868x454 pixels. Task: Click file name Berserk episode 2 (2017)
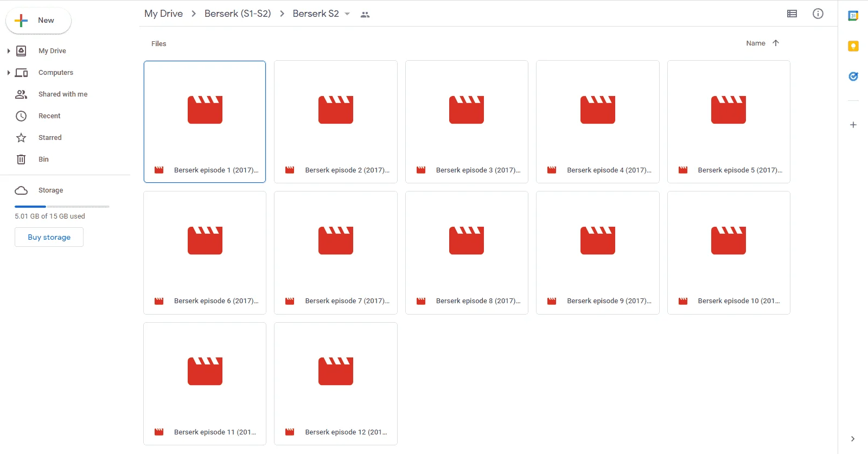coord(347,170)
